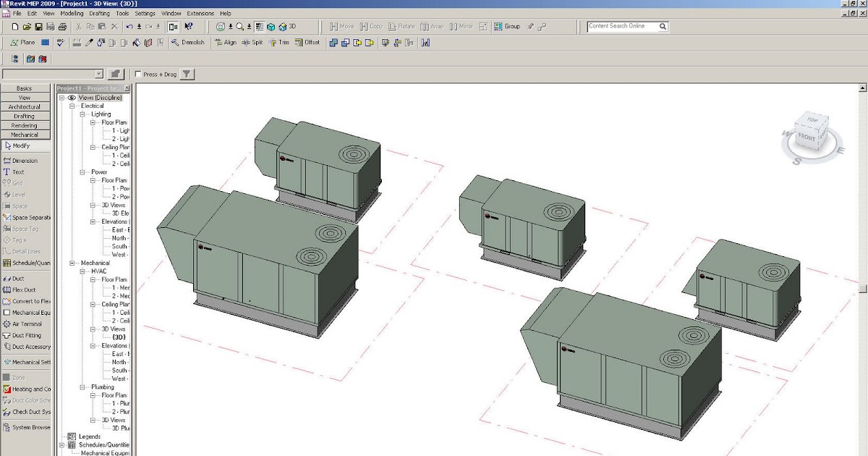Open Heating and Cooling Loads tool

26,389
